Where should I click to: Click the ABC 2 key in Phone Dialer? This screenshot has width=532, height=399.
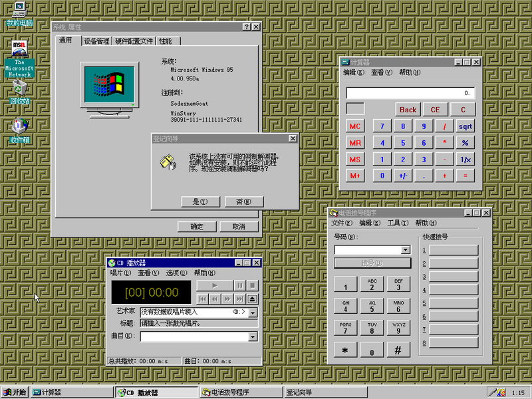coord(372,285)
